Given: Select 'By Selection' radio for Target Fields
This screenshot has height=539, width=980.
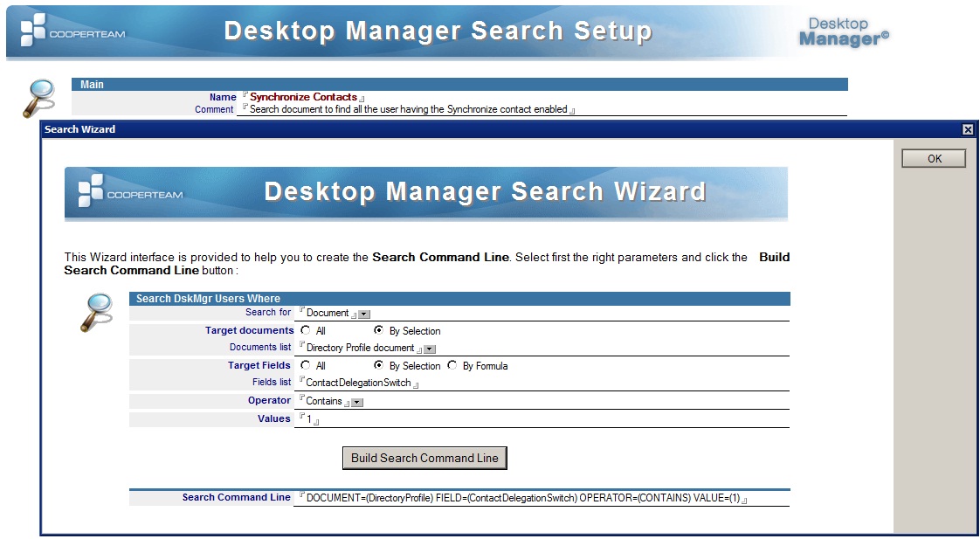Looking at the screenshot, I should [x=379, y=365].
